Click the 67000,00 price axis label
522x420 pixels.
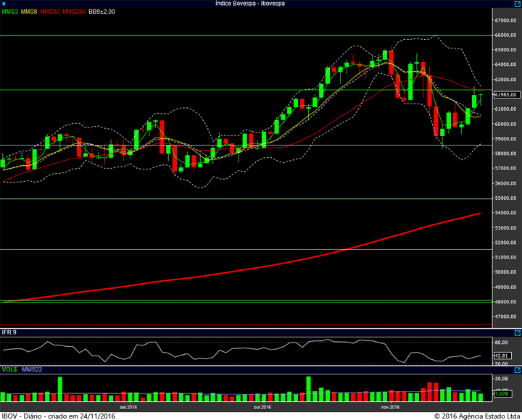coord(506,20)
